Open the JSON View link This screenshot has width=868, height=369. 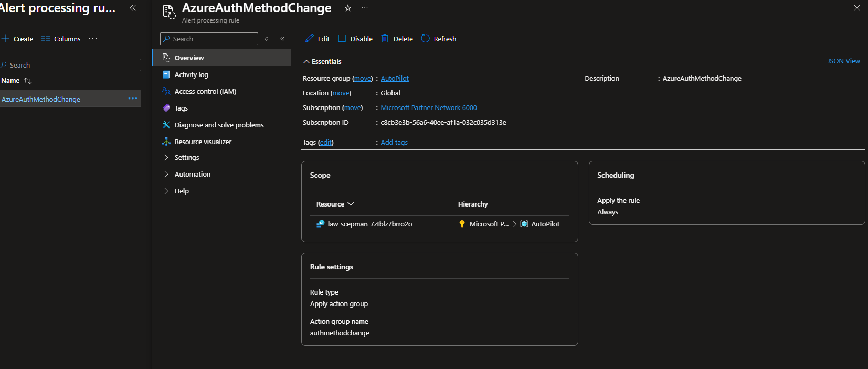tap(843, 61)
